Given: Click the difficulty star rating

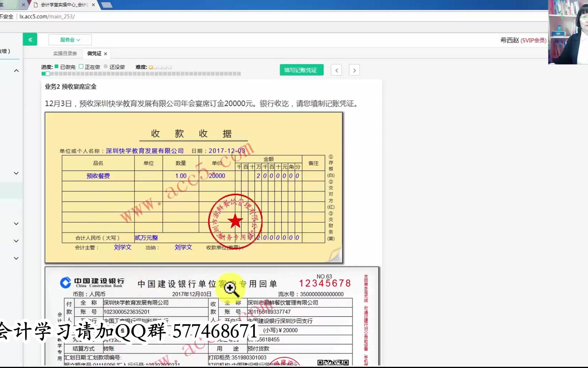Looking at the screenshot, I should click(160, 67).
